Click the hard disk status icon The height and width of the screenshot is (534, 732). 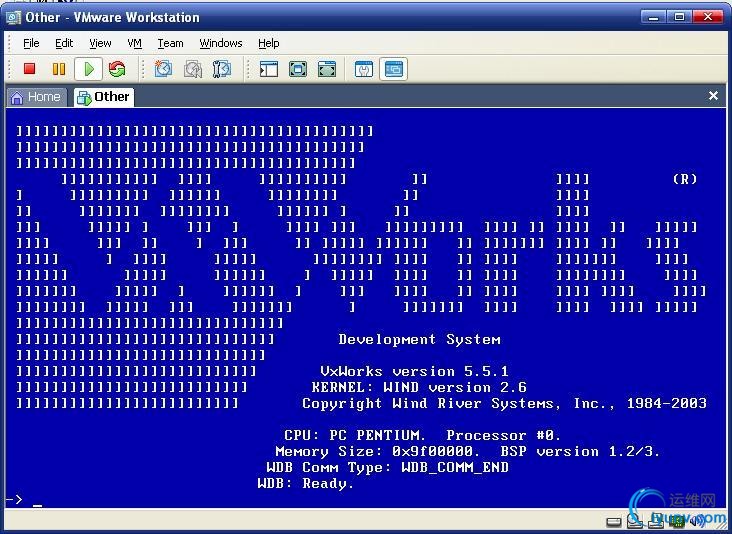coord(614,522)
